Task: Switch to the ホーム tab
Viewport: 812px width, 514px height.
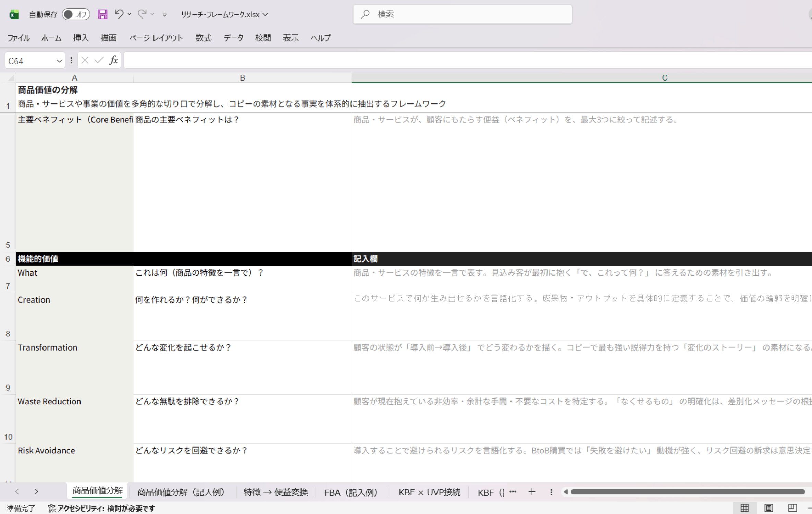Action: (51, 38)
